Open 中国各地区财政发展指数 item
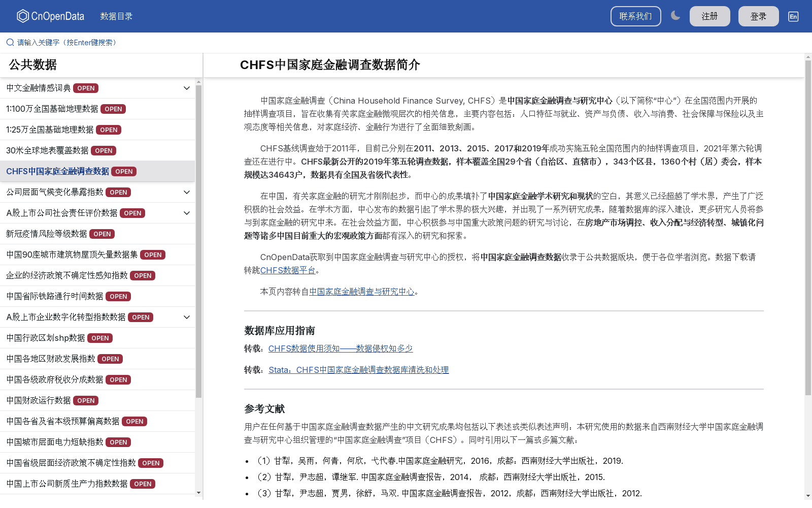Screen dimensions: 812x508 [x=97, y=359]
